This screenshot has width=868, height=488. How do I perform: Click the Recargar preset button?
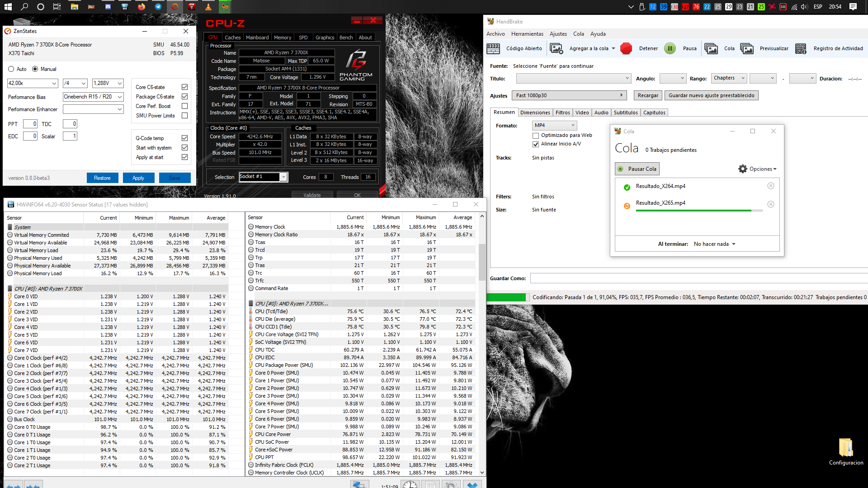point(648,95)
